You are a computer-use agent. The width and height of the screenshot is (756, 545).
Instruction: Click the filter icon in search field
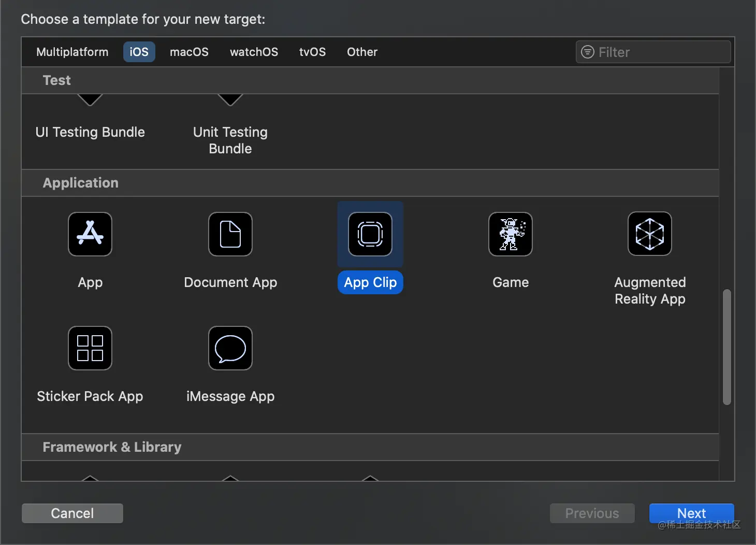[588, 52]
